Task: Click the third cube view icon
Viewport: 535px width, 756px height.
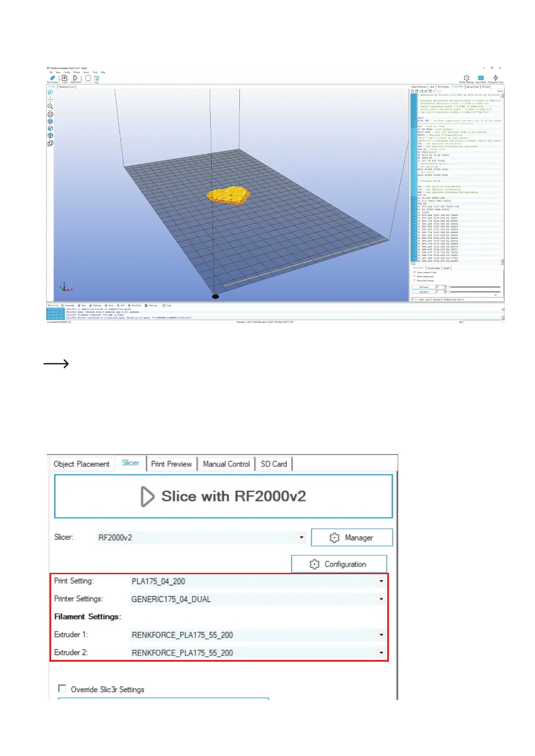Action: (x=50, y=136)
